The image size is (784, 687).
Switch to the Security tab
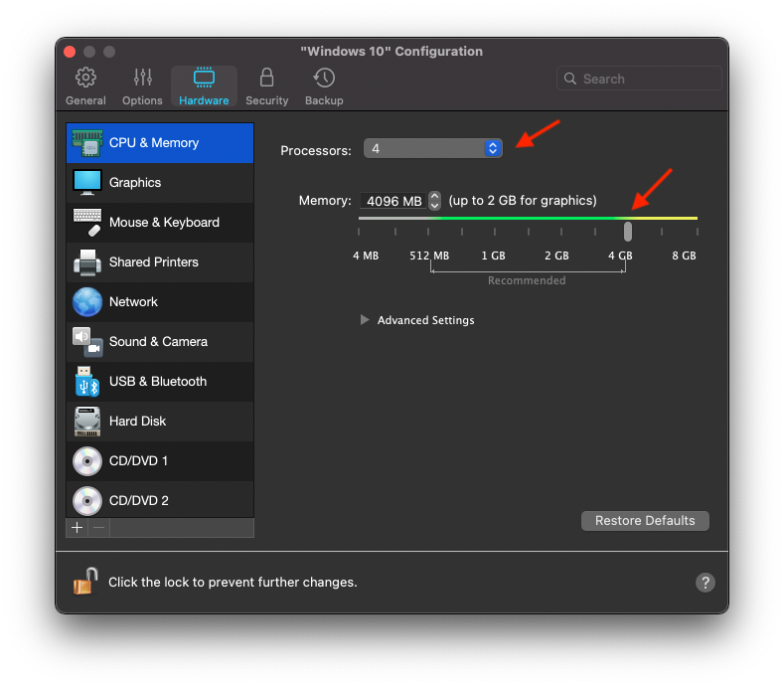point(266,86)
